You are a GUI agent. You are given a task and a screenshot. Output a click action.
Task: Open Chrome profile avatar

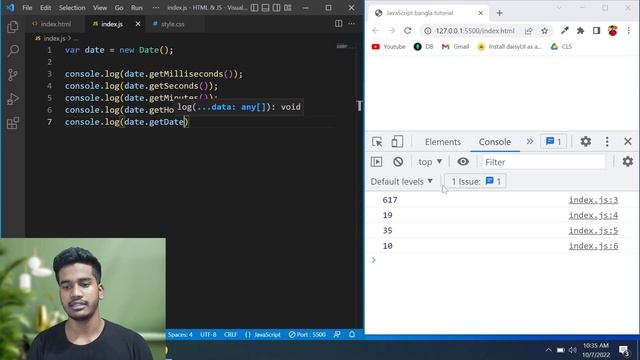point(613,31)
